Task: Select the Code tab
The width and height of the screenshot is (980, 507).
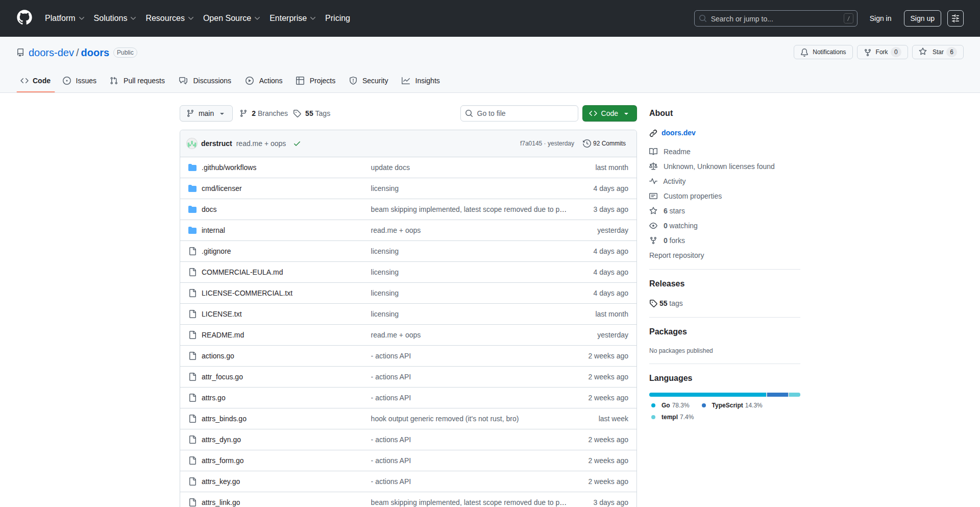Action: 36,81
